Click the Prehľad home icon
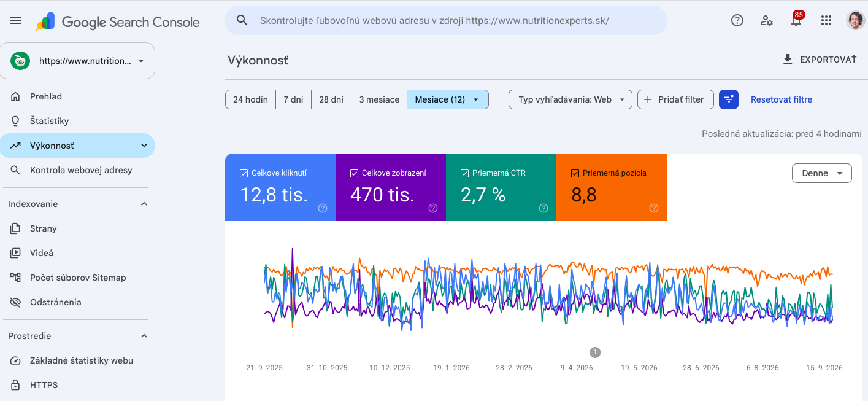 tap(16, 96)
